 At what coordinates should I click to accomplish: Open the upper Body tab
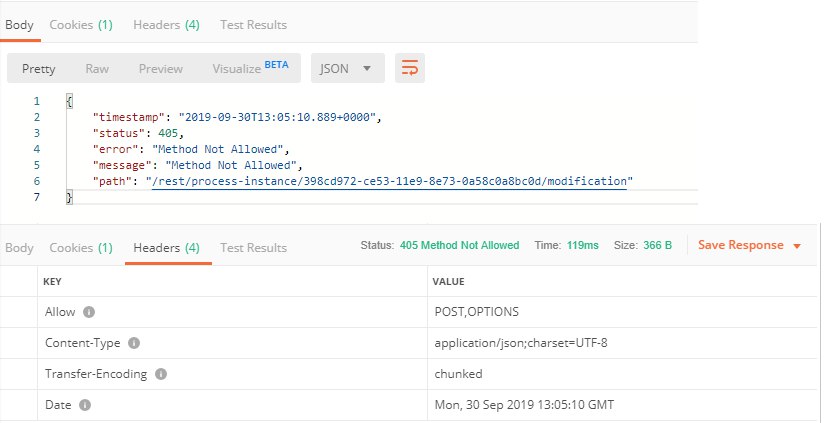tap(19, 25)
